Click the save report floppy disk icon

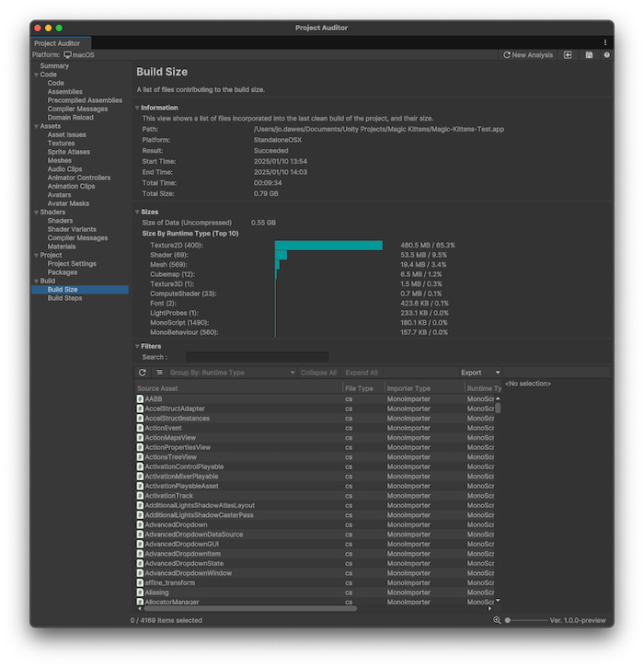(589, 55)
